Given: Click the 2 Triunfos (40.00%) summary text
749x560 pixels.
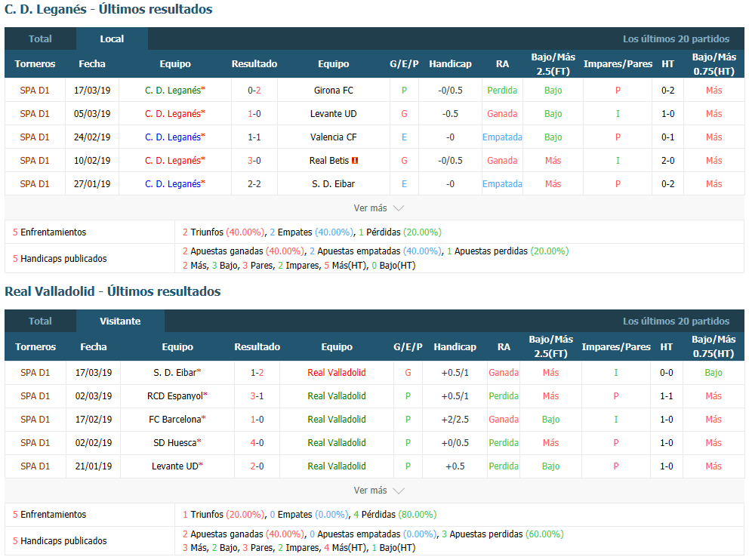Looking at the screenshot, I should (223, 232).
